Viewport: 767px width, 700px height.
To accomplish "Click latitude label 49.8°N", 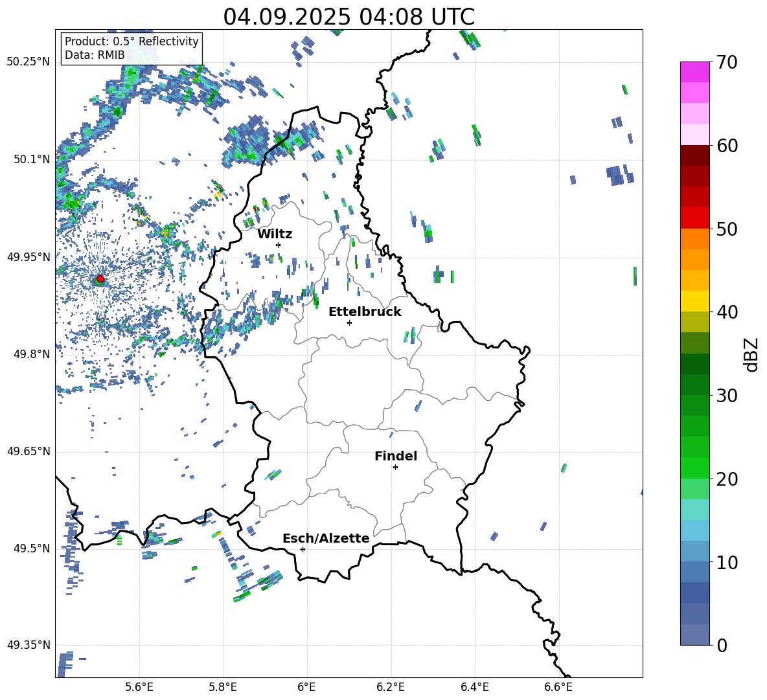I will 31,354.
